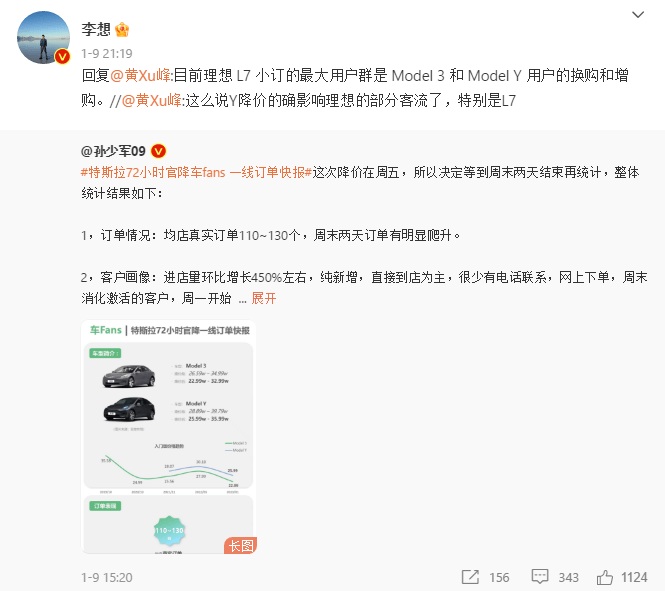Click the gold crown membership badge

click(x=122, y=29)
